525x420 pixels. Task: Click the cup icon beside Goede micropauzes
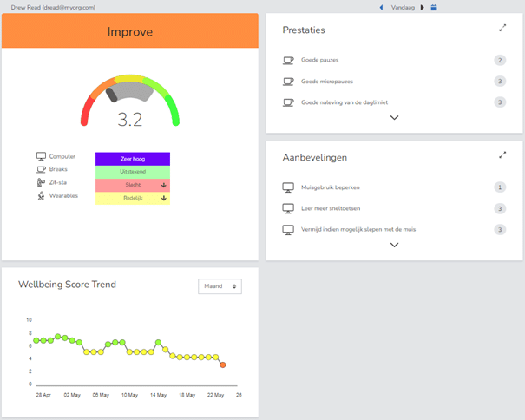(x=288, y=82)
